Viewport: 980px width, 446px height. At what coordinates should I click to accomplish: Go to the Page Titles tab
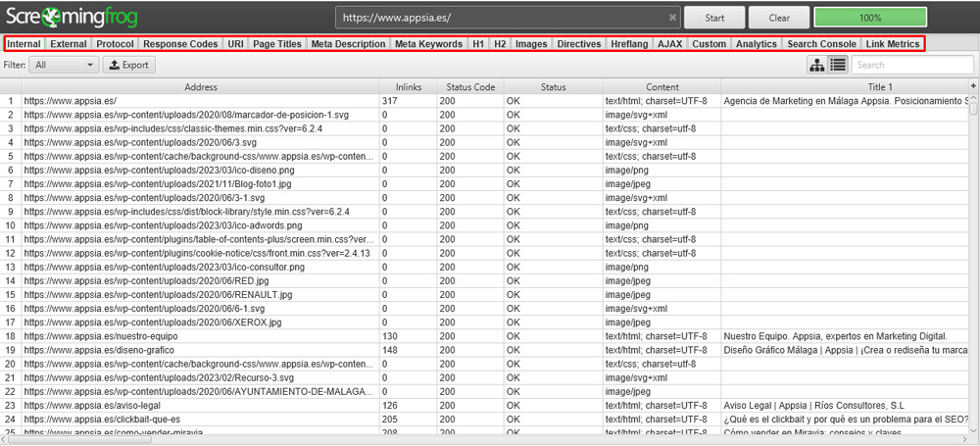[277, 44]
